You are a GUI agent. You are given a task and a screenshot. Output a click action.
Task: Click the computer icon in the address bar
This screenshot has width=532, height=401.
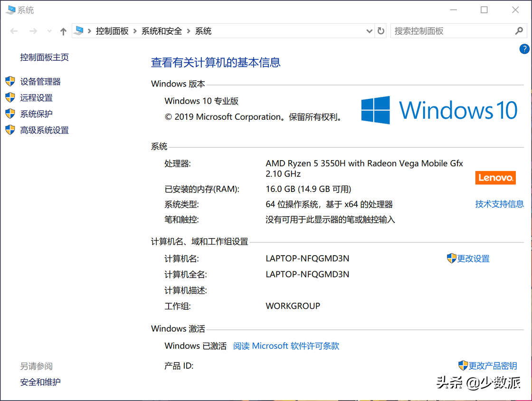(79, 30)
